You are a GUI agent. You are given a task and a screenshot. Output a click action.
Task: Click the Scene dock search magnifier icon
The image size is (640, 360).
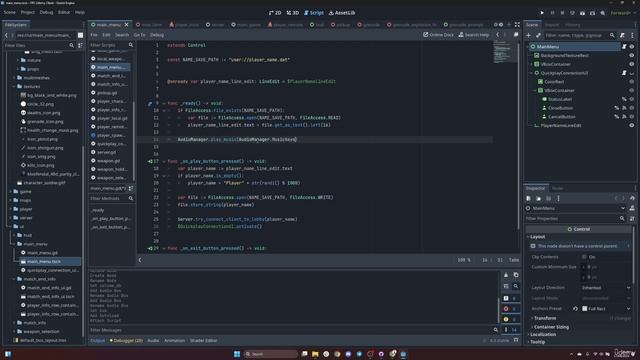coord(612,35)
